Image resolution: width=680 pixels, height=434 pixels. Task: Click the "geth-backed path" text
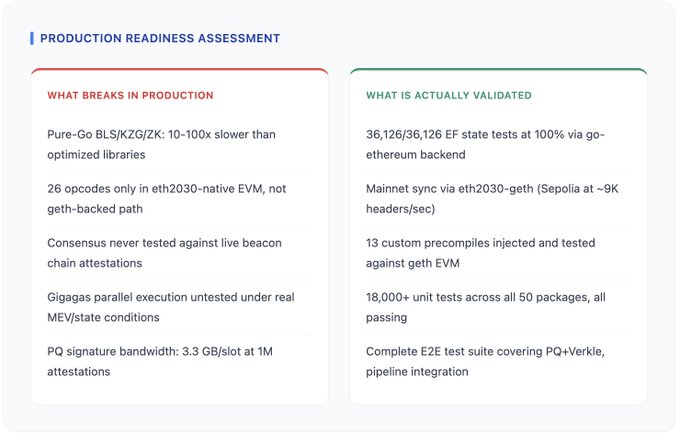coord(95,209)
